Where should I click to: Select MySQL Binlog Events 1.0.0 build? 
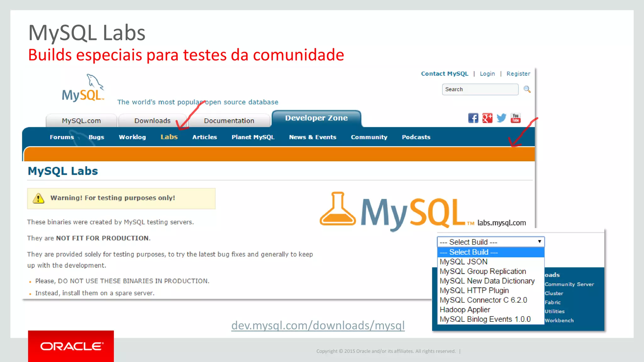coord(491,319)
